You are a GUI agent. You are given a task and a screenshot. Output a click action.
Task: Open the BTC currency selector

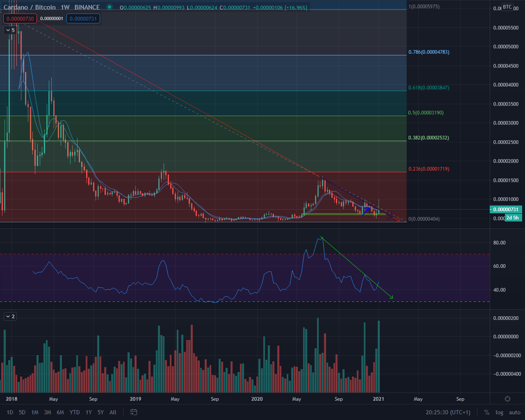click(507, 7)
